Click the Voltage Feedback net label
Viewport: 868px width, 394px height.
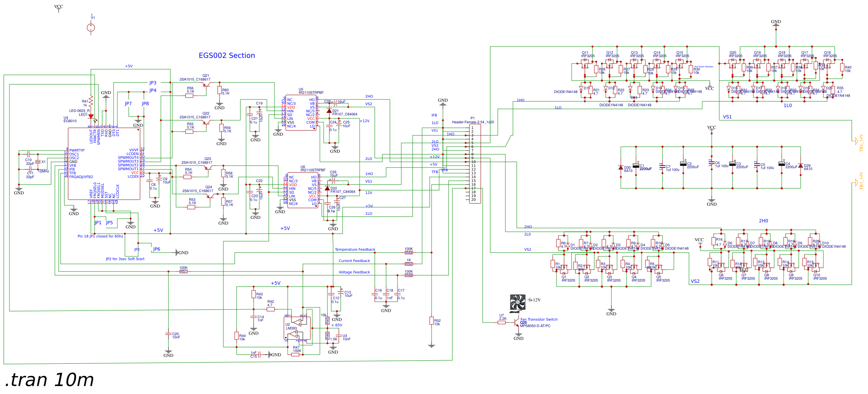click(354, 272)
